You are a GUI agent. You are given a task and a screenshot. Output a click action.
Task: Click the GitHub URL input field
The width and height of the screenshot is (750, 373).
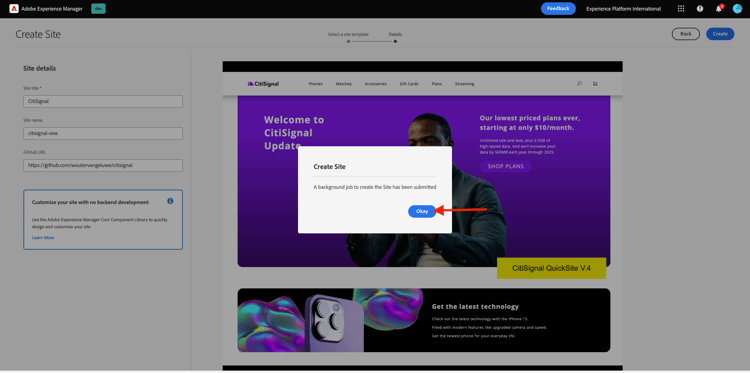(x=103, y=165)
